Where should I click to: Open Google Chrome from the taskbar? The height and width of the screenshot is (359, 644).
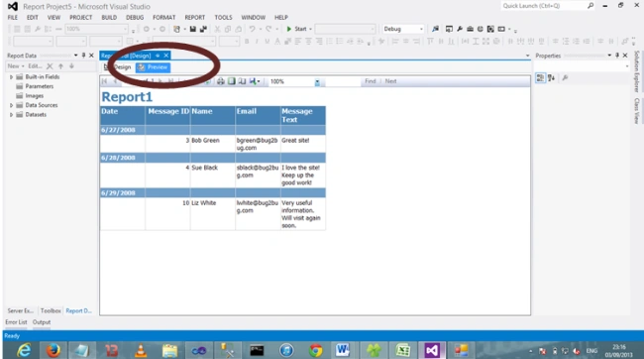(x=315, y=350)
